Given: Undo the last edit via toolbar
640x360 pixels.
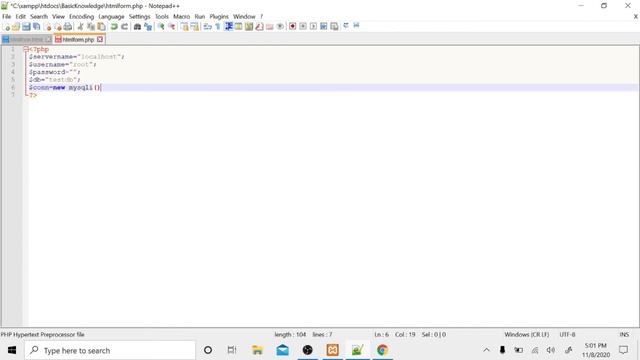Looking at the screenshot, I should pyautogui.click(x=114, y=27).
